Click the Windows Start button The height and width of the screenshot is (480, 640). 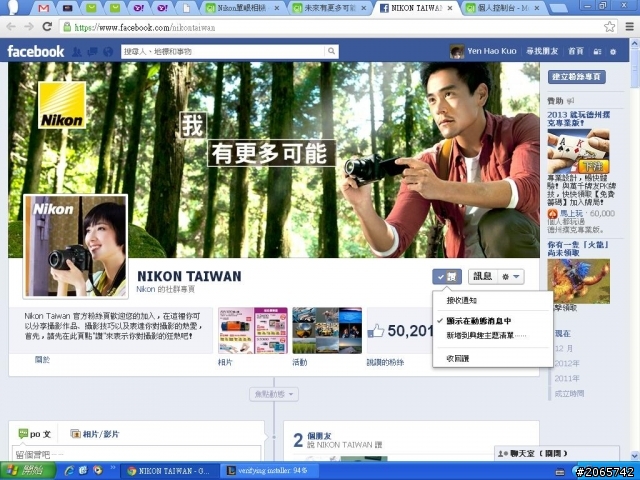coord(28,471)
